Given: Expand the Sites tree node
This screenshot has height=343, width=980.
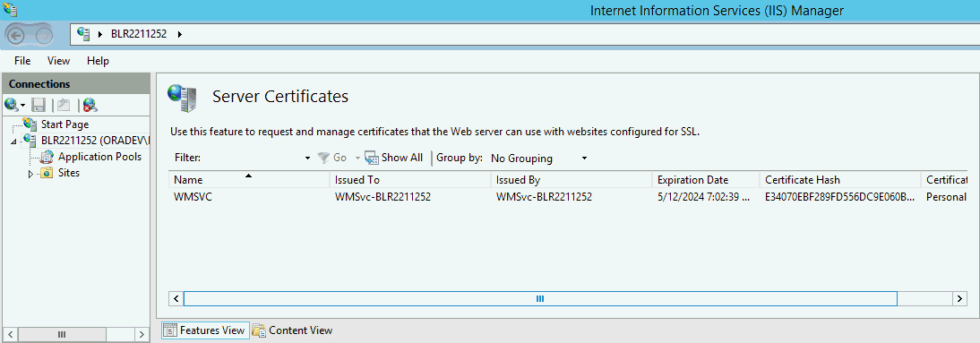Looking at the screenshot, I should point(30,175).
